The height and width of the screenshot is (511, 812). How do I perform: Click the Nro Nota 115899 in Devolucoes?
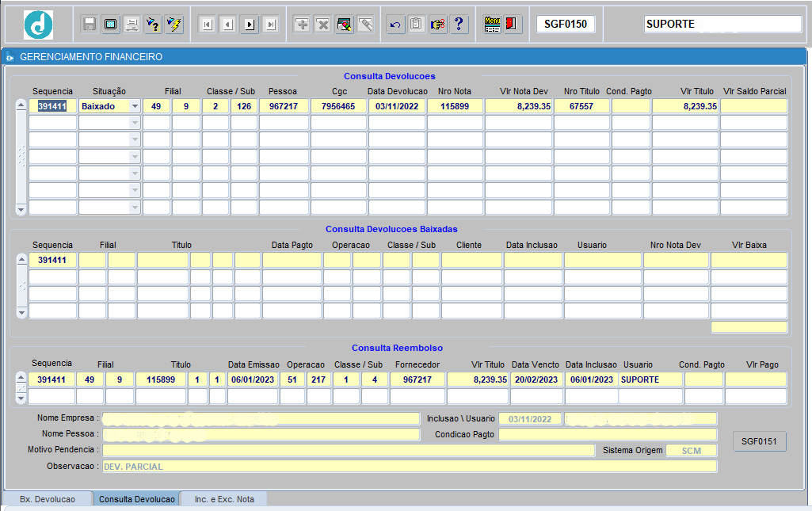point(455,106)
